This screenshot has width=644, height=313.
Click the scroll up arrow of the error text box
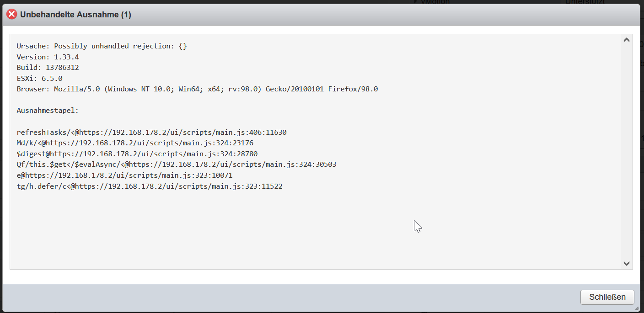click(627, 40)
